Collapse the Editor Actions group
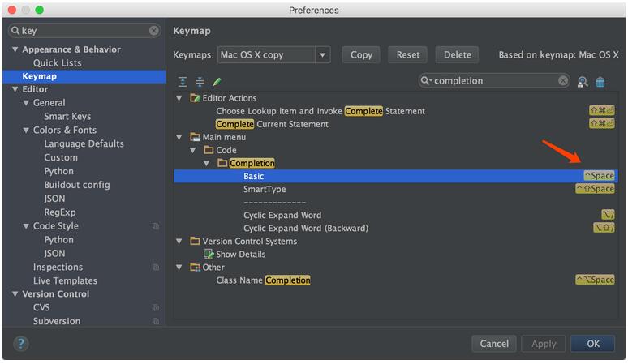 tap(179, 98)
